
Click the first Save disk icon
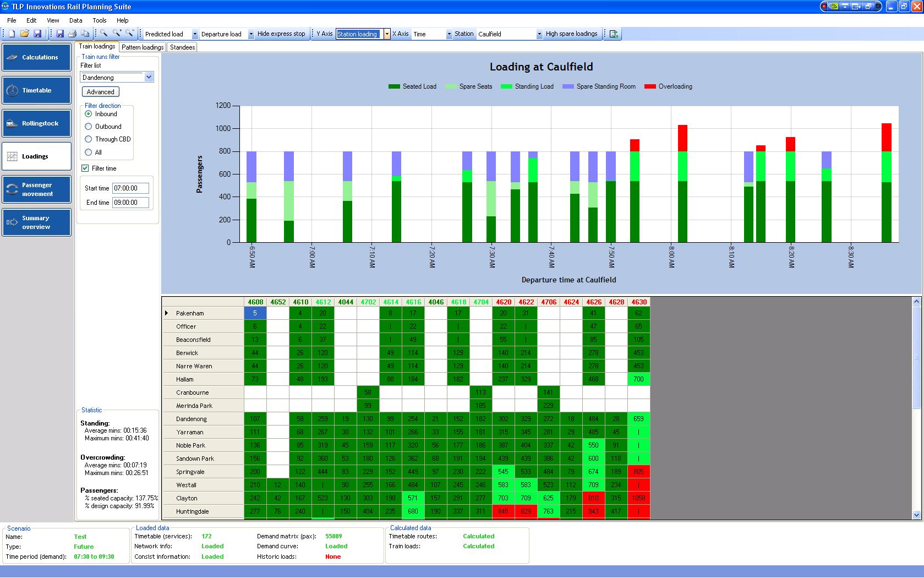click(37, 34)
